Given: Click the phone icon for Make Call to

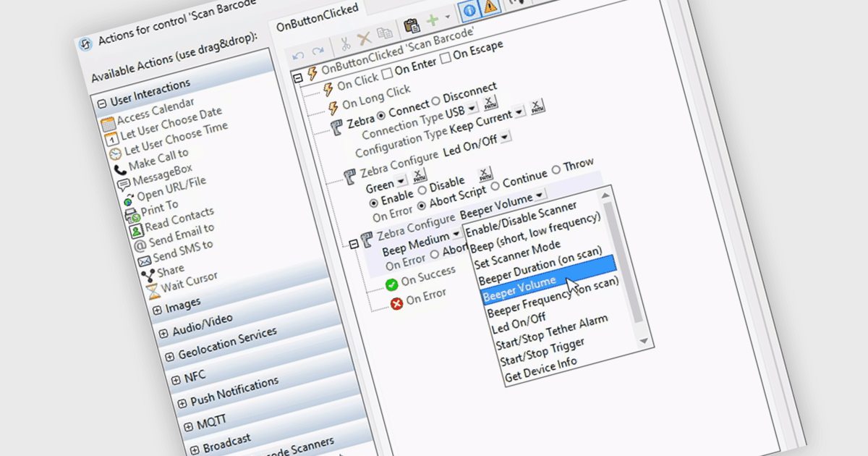Looking at the screenshot, I should pyautogui.click(x=119, y=171).
